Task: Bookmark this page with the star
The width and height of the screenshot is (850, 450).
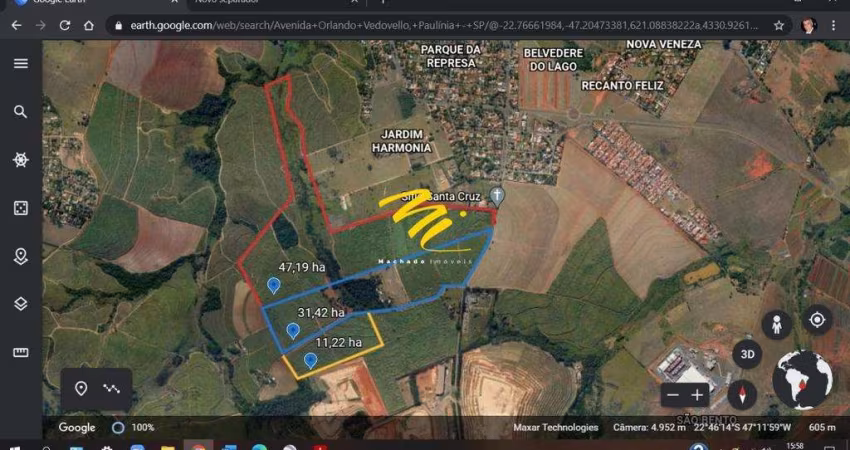Action: point(779,25)
